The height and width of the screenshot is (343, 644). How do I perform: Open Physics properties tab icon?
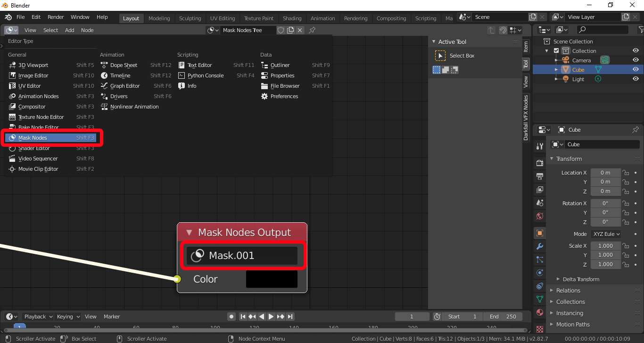point(540,273)
